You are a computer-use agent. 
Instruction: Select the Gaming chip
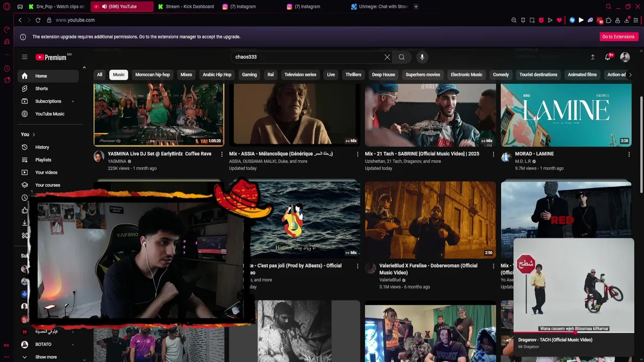(x=249, y=74)
